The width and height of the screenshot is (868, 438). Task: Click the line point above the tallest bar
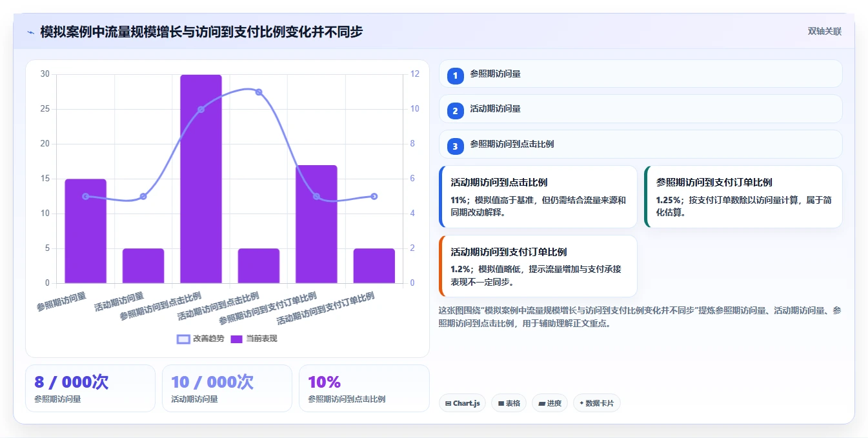click(201, 110)
